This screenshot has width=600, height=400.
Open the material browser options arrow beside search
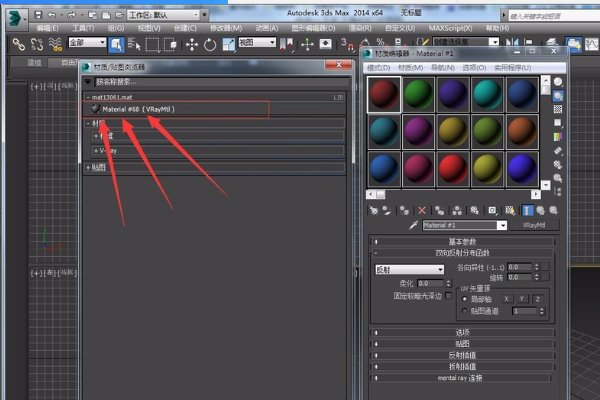88,82
